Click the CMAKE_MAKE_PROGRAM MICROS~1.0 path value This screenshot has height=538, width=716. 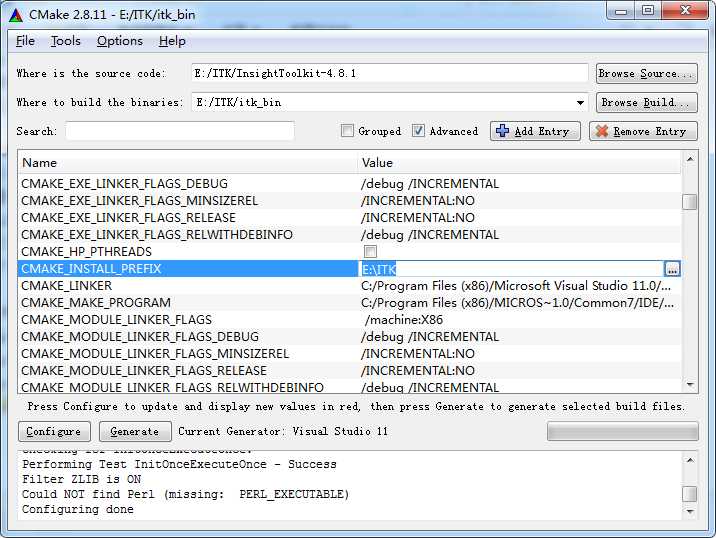517,303
